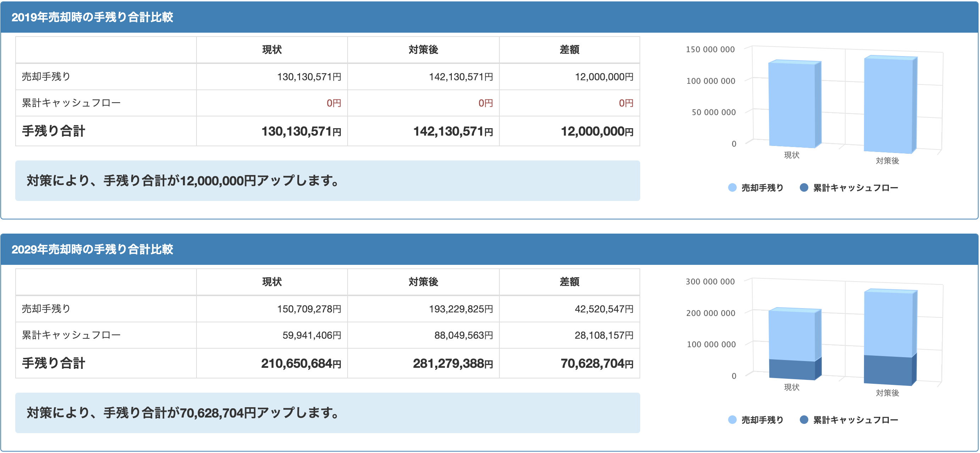The height and width of the screenshot is (453, 980).
Task: Click the 12,000,000円アップ summary message box
Action: click(x=327, y=180)
